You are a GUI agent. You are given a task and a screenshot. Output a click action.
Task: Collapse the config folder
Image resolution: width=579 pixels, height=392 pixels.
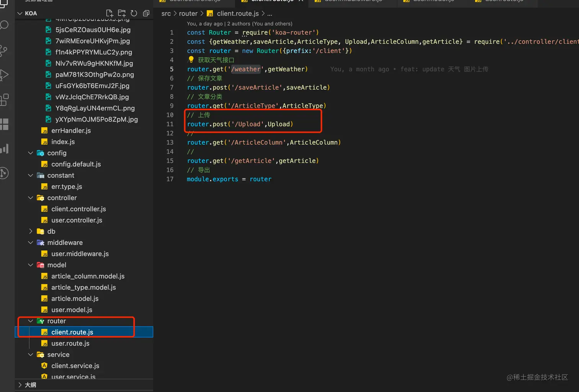pyautogui.click(x=31, y=153)
